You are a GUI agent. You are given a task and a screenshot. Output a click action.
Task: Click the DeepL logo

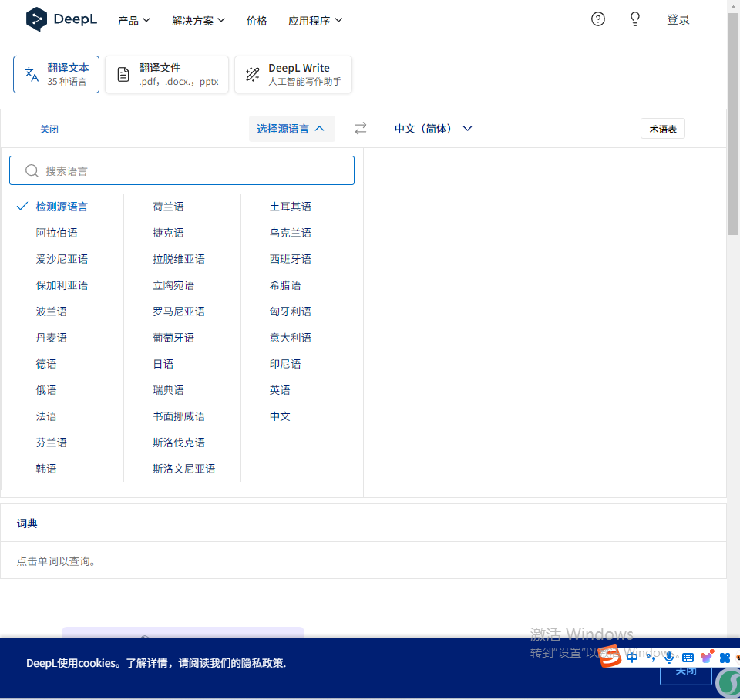(62, 19)
